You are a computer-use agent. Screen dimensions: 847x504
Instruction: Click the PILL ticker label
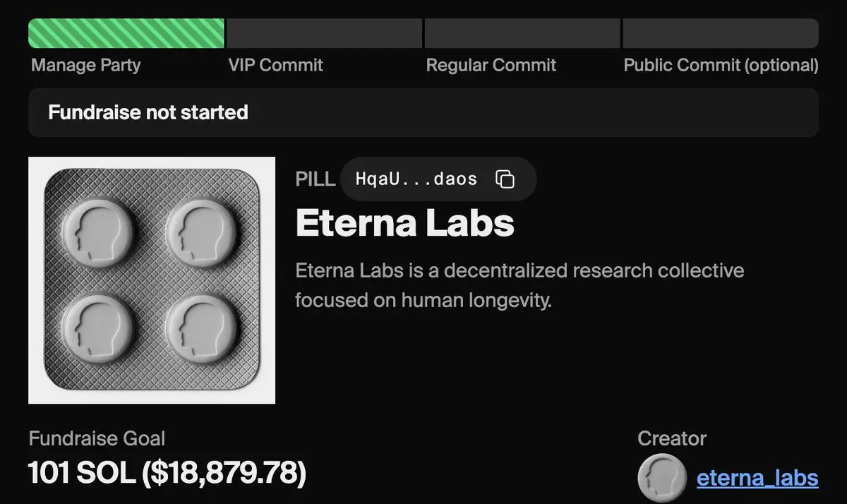(x=316, y=179)
